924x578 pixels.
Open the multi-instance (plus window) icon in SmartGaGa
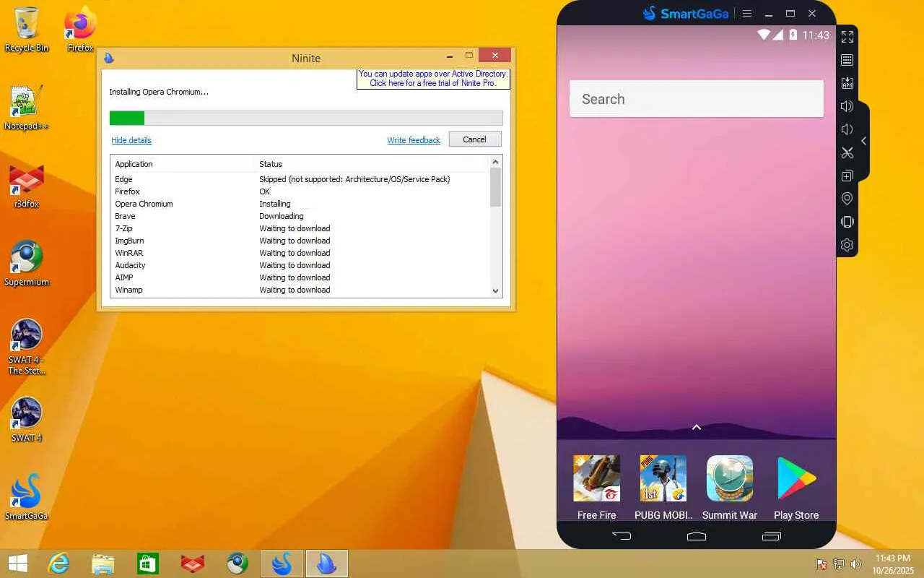coord(847,176)
